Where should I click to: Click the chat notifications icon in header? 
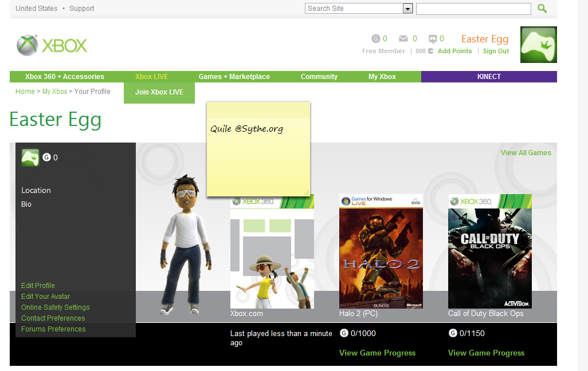point(433,38)
